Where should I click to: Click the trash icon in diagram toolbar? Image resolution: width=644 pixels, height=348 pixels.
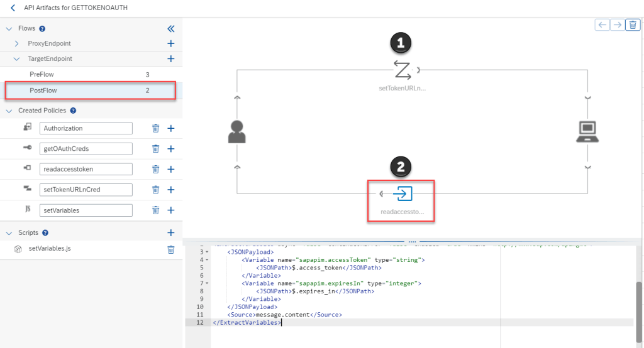pyautogui.click(x=632, y=24)
